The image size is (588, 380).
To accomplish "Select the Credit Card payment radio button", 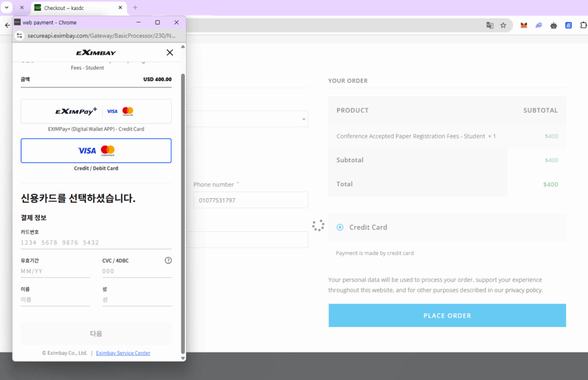I will pyautogui.click(x=340, y=227).
